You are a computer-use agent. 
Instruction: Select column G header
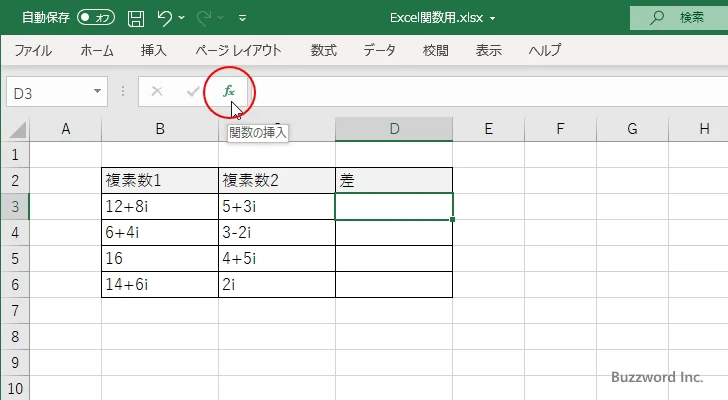(632, 129)
